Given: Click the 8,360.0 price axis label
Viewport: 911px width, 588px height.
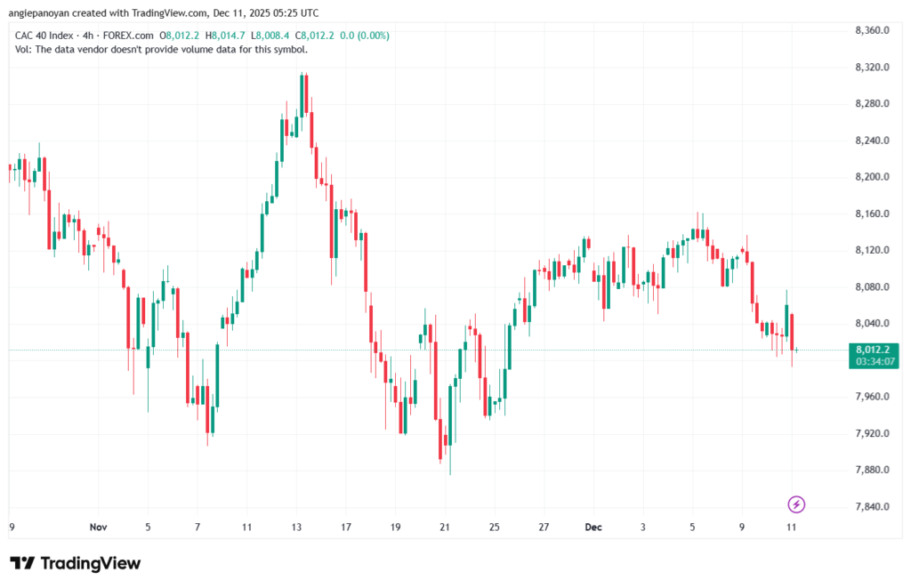Looking at the screenshot, I should (872, 30).
